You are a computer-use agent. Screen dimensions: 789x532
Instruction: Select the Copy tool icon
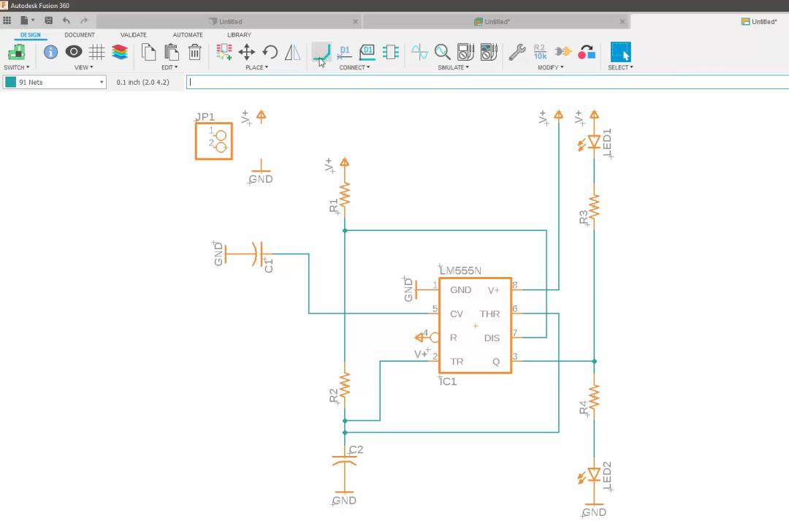(x=148, y=52)
